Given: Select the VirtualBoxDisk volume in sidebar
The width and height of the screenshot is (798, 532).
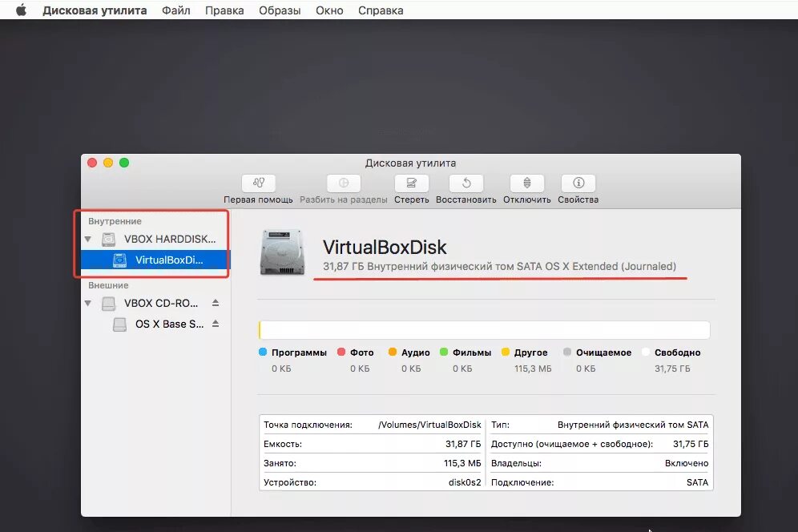Looking at the screenshot, I should point(155,260).
